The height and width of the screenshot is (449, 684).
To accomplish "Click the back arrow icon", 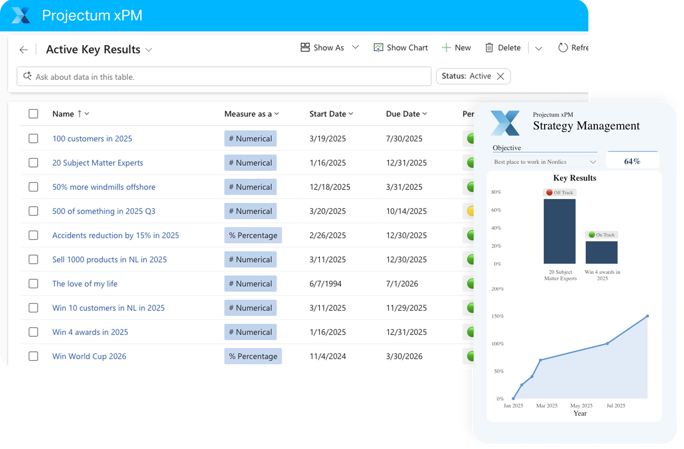I will tap(24, 49).
